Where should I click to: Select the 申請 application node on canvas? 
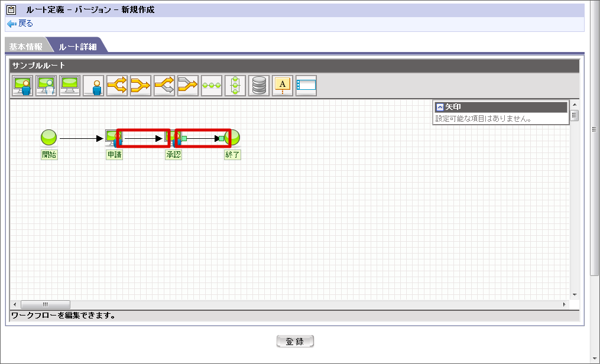coord(113,138)
